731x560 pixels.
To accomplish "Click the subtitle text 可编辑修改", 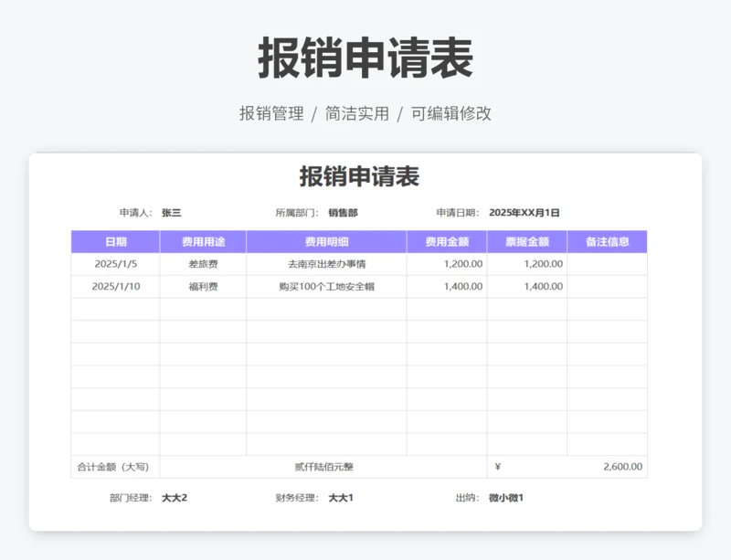I will [x=450, y=113].
